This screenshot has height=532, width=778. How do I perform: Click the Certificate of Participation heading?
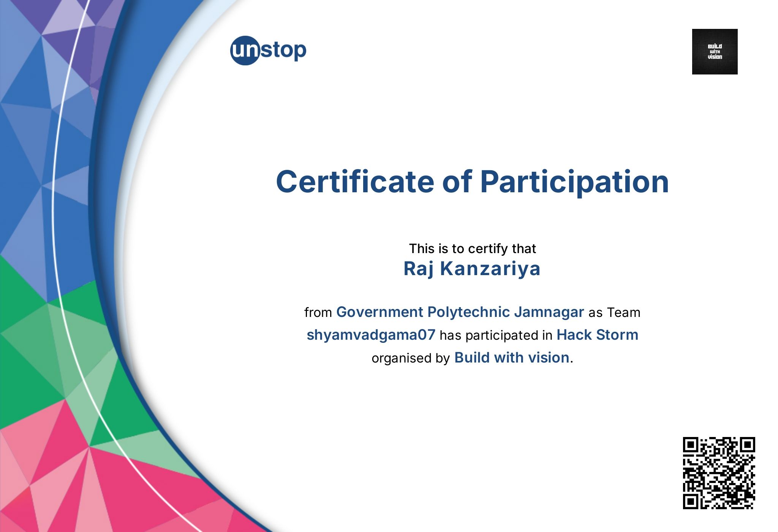point(472,182)
